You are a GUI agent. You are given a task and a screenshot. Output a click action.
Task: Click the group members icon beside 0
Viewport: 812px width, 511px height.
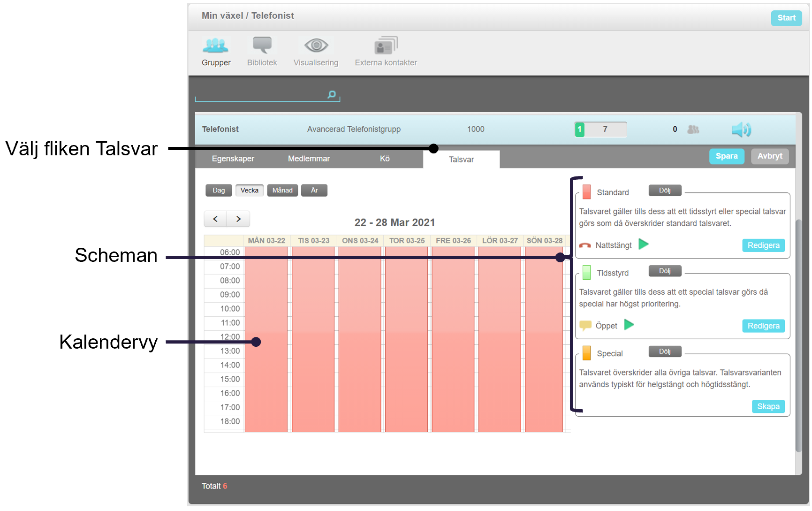tap(693, 129)
